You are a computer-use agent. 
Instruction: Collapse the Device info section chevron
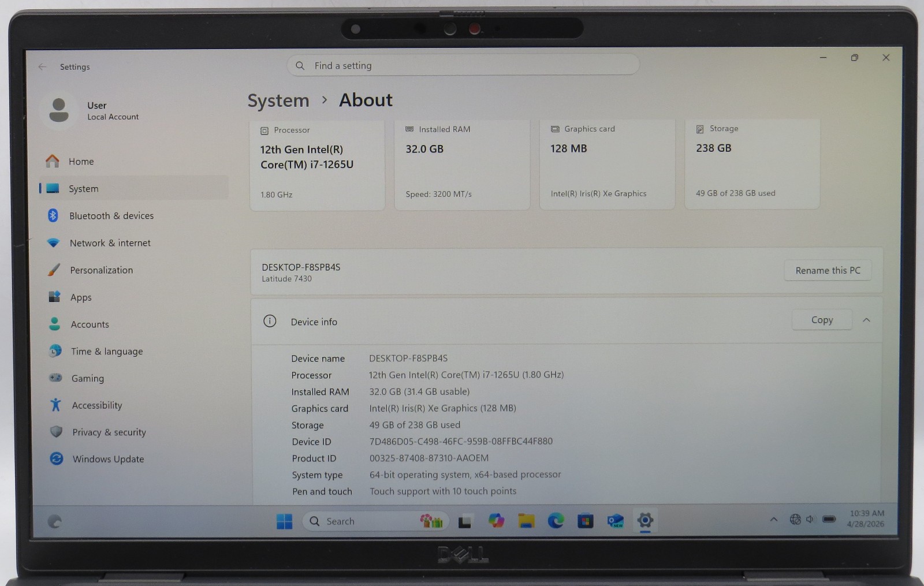point(866,320)
